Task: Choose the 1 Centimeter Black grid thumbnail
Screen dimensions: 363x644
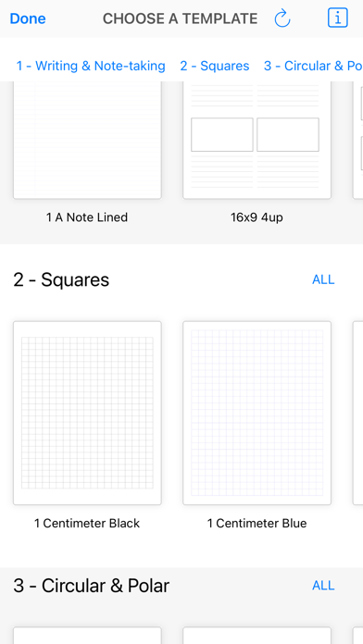Action: pyautogui.click(x=87, y=414)
